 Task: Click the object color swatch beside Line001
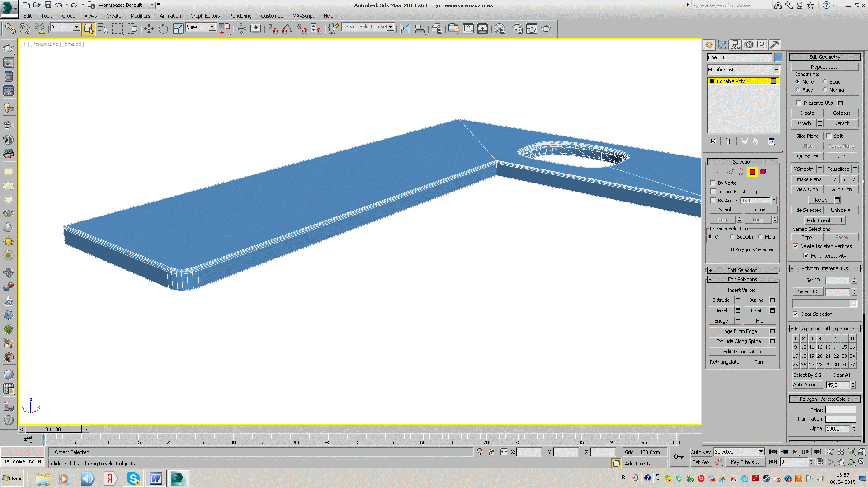778,57
